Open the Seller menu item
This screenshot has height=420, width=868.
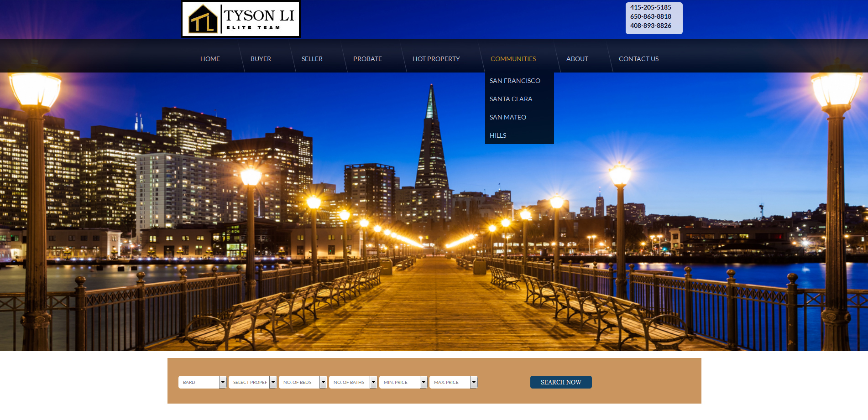[312, 59]
